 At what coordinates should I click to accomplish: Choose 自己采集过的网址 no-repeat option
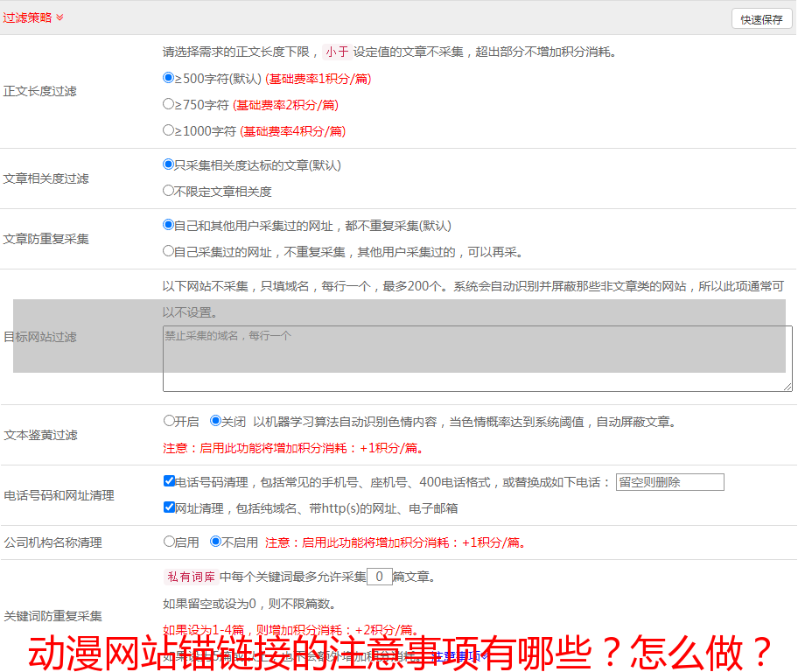pos(169,251)
